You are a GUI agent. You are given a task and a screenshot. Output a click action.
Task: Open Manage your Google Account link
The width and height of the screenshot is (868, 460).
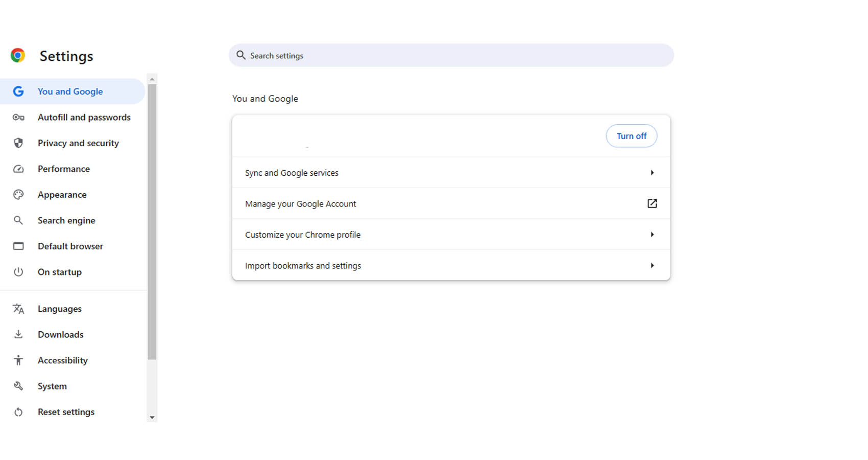tap(301, 204)
